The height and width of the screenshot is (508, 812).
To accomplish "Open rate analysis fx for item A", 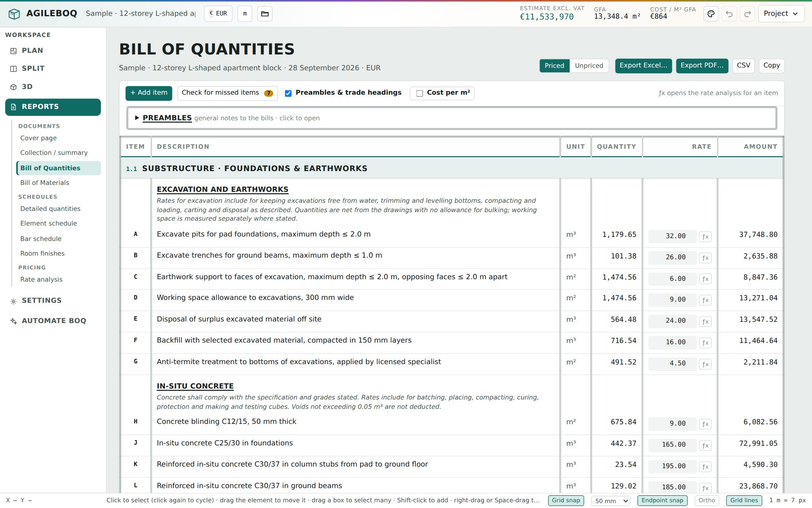I will tap(705, 237).
